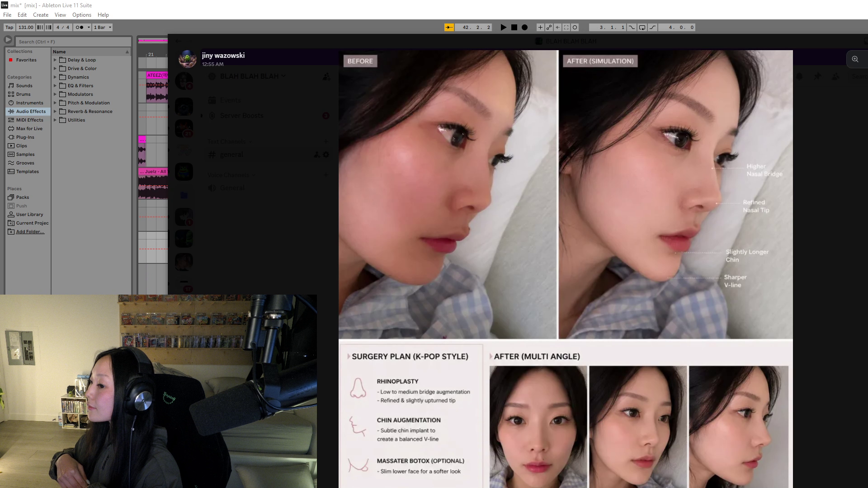868x488 pixels.
Task: Open the View menu
Action: click(60, 15)
